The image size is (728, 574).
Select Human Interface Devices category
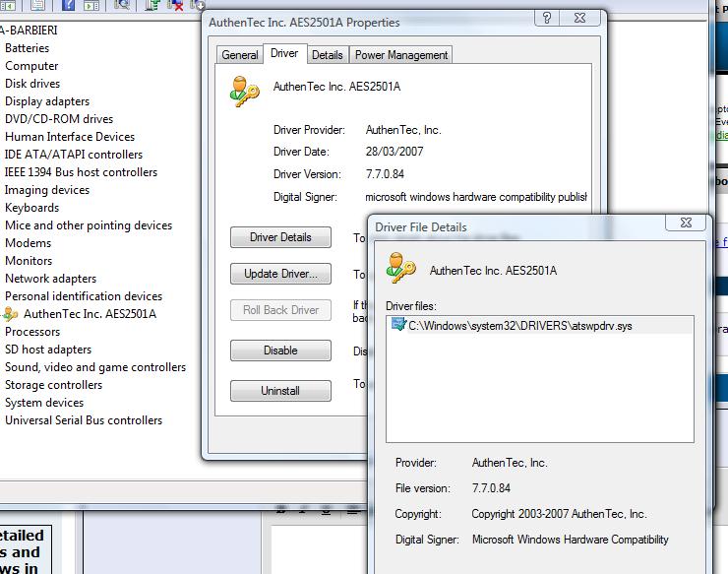tap(70, 137)
